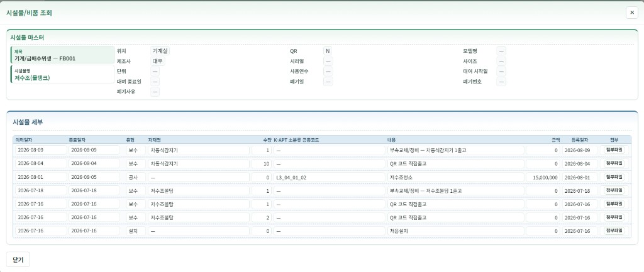The image size is (644, 272).
Task: Open 첨부파일 for the 저수조청소 row
Action: (614, 177)
